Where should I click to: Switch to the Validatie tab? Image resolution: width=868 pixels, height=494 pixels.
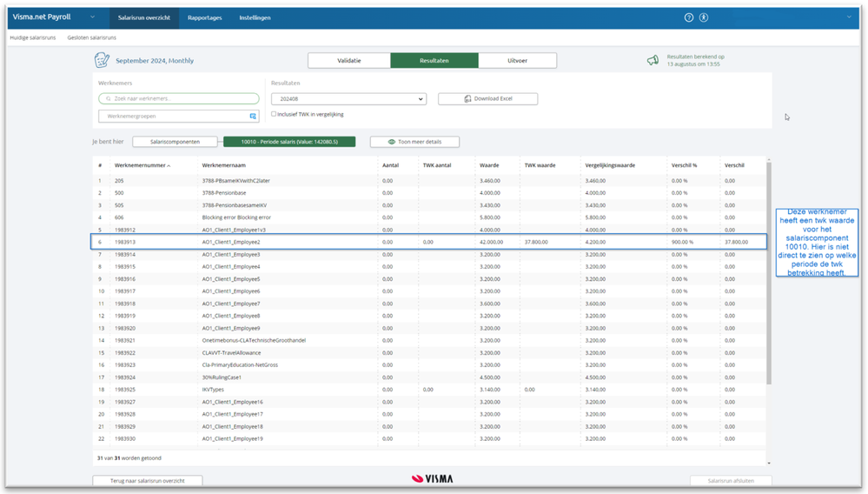coord(349,61)
